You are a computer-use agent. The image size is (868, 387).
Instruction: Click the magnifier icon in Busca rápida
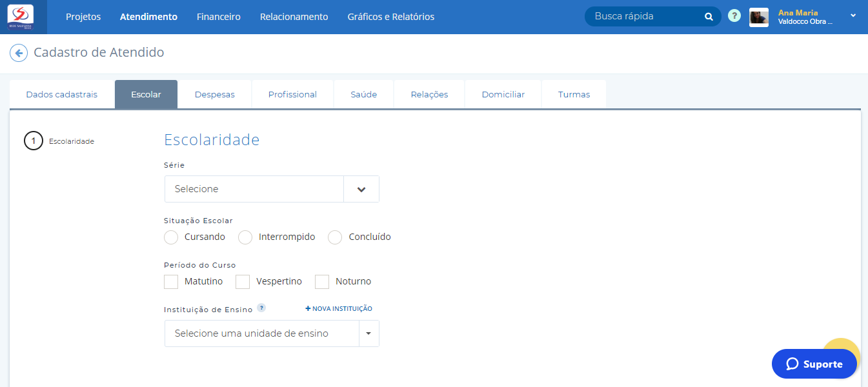click(709, 17)
